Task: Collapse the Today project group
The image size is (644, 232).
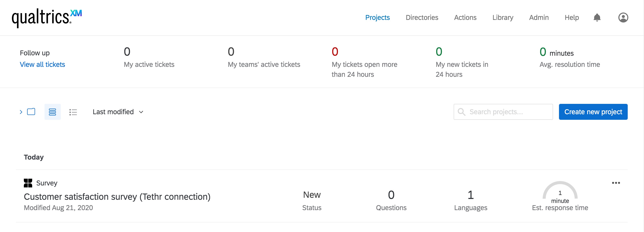Action: 34,157
